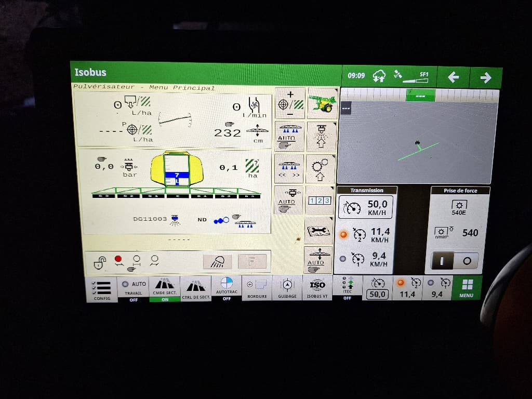Image resolution: width=532 pixels, height=399 pixels.
Task: Tap the DG11003 nozzle label
Action: 150,219
